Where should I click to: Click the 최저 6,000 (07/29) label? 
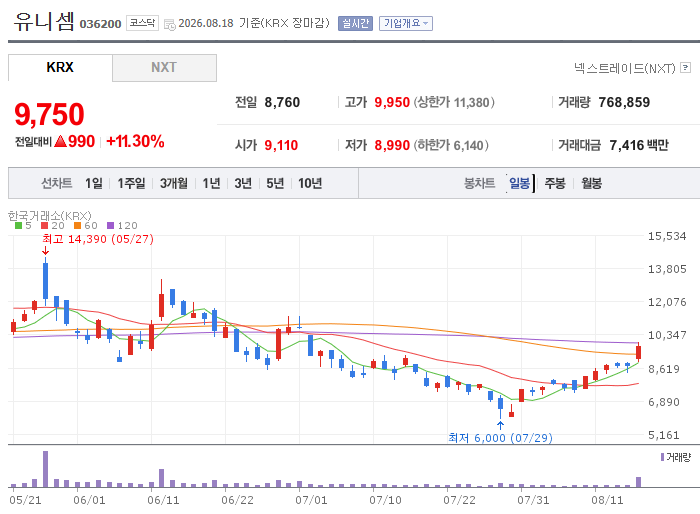coord(500,438)
